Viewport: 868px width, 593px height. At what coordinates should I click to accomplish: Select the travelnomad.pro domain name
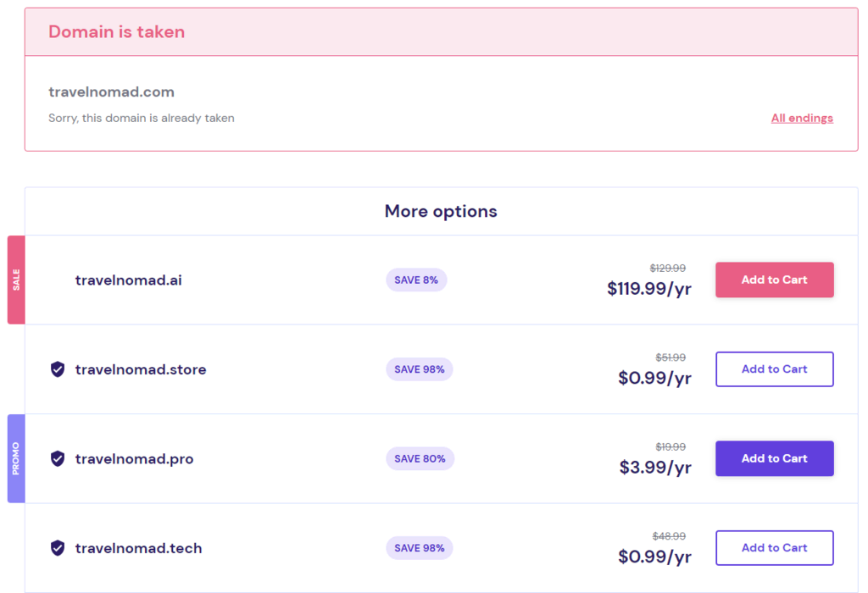134,459
